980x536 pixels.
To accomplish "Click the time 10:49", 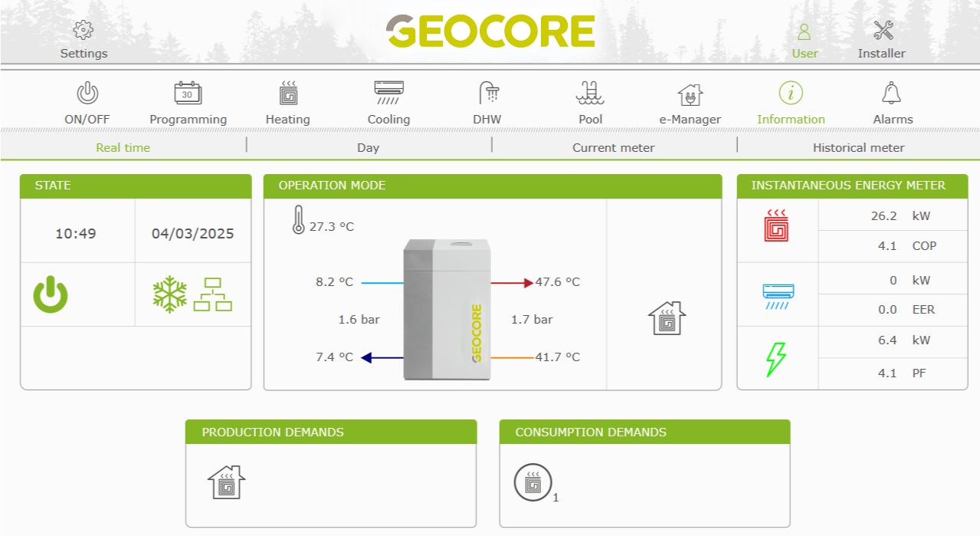I will click(x=76, y=234).
